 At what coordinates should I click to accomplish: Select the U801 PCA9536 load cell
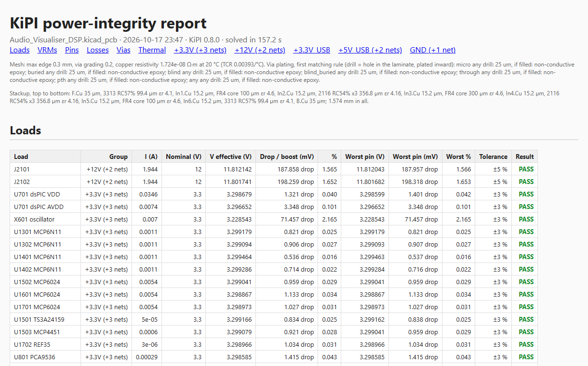click(x=45, y=357)
